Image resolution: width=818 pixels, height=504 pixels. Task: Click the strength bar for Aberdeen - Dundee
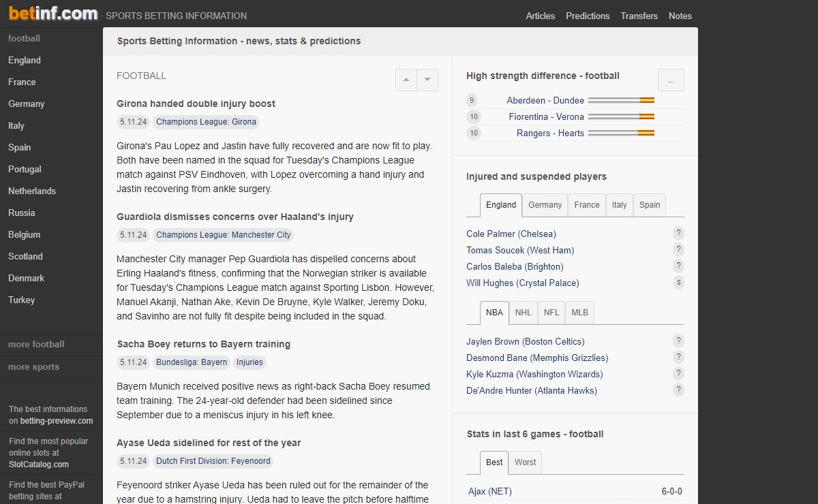621,100
